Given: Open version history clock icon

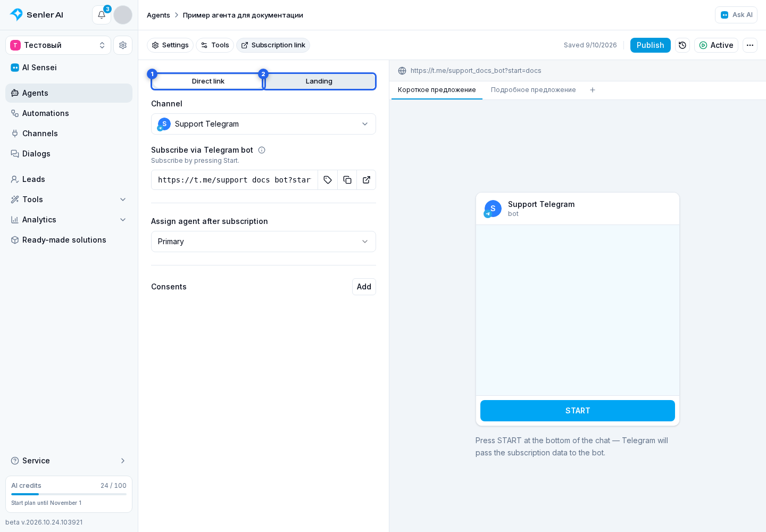Looking at the screenshot, I should 682,45.
